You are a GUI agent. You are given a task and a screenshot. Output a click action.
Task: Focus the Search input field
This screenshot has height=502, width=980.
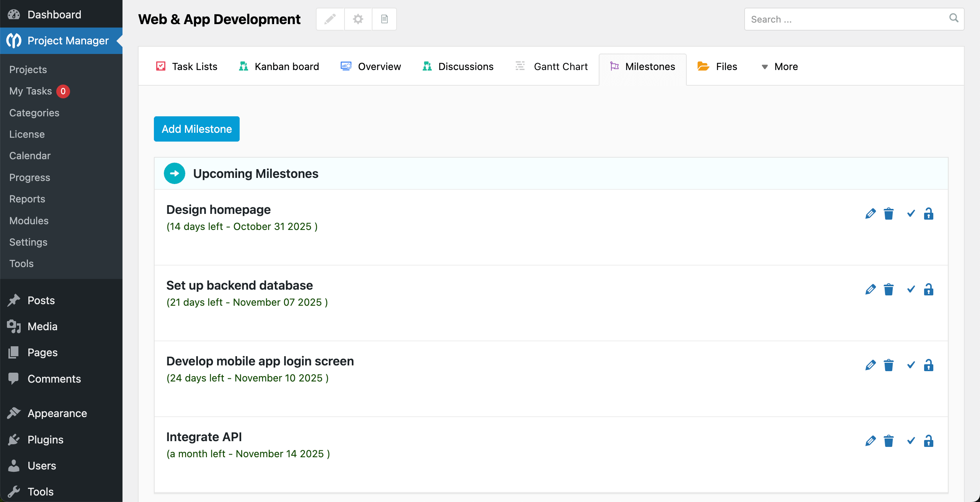click(846, 19)
